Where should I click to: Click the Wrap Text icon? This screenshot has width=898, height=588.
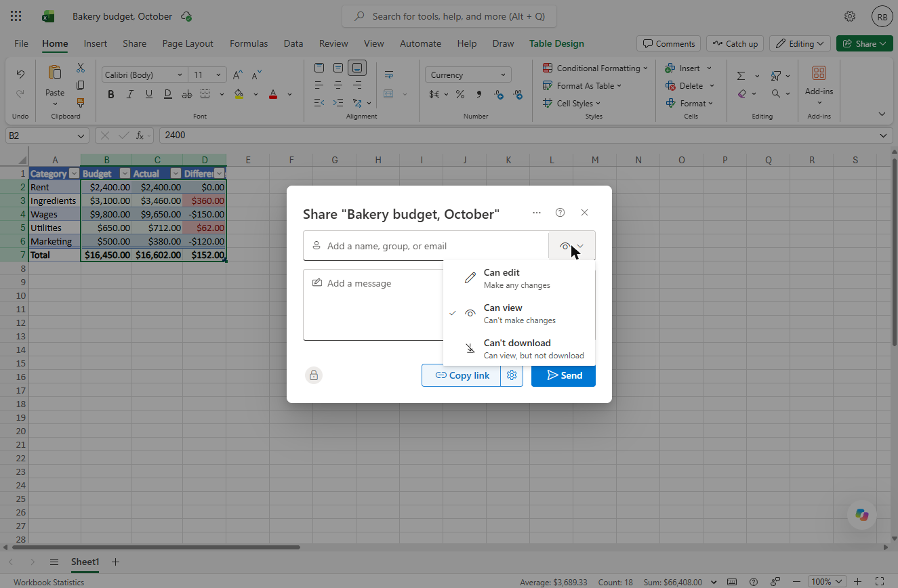pyautogui.click(x=389, y=75)
